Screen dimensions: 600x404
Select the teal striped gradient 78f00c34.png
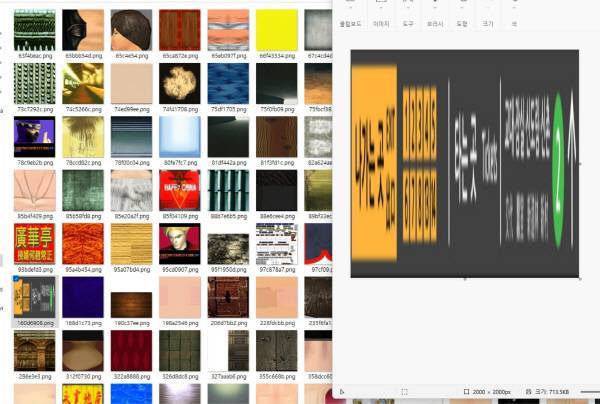(131, 137)
